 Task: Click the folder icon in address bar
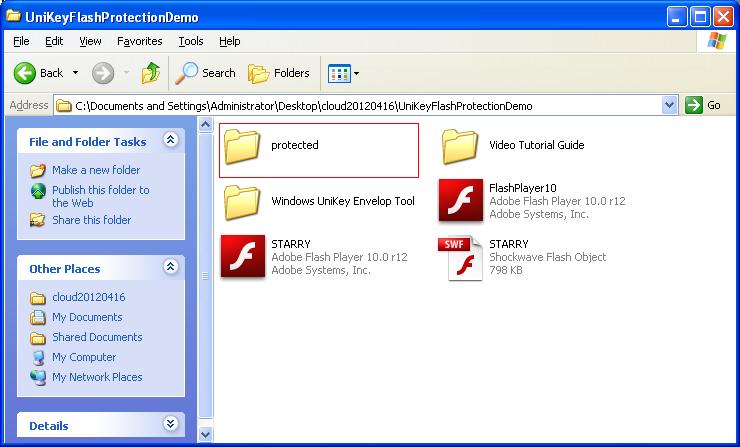(x=64, y=106)
